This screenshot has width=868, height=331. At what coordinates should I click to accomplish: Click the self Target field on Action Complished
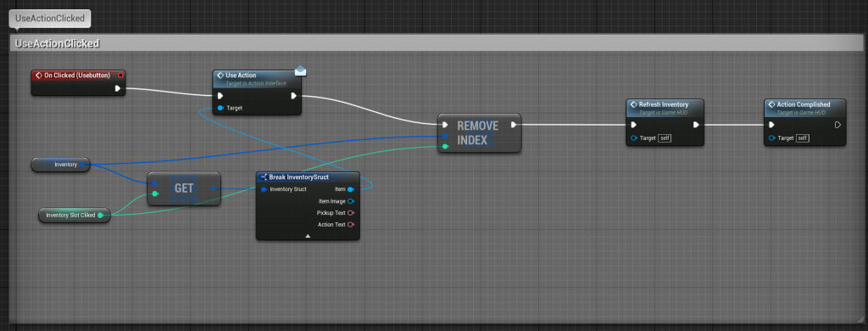[x=802, y=138]
